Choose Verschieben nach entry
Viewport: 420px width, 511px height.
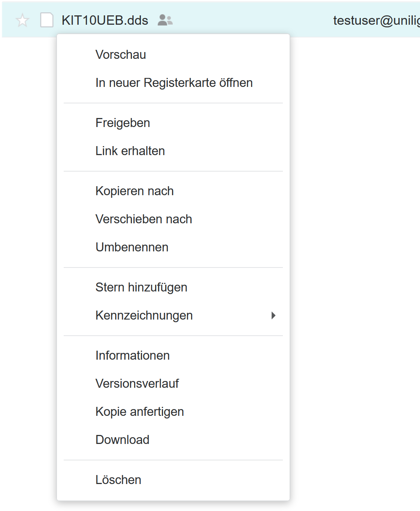(143, 219)
